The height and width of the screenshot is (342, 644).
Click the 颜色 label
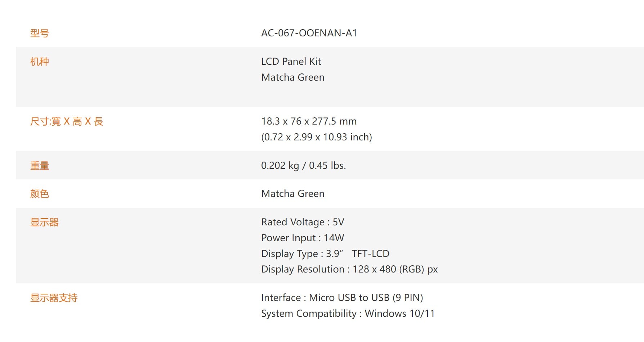click(x=40, y=194)
